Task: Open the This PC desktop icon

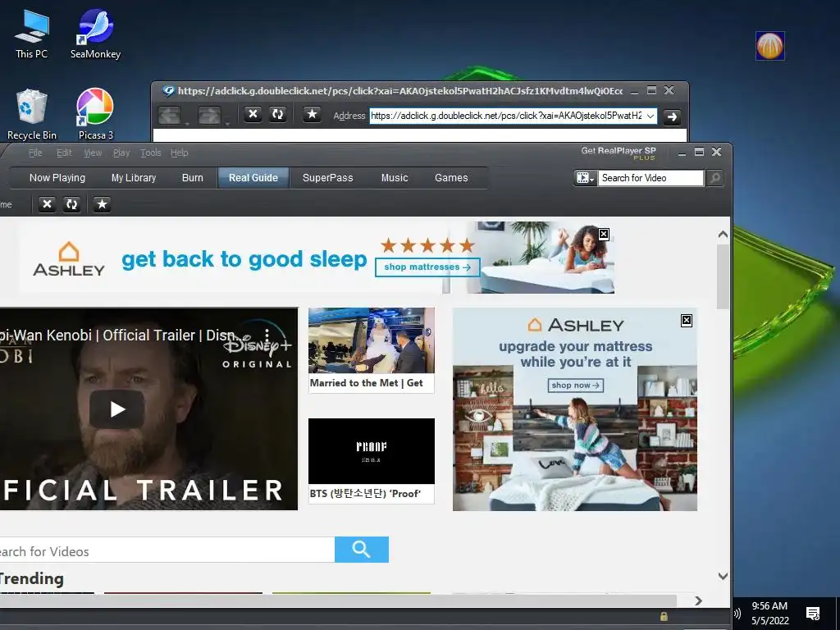Action: point(32,34)
